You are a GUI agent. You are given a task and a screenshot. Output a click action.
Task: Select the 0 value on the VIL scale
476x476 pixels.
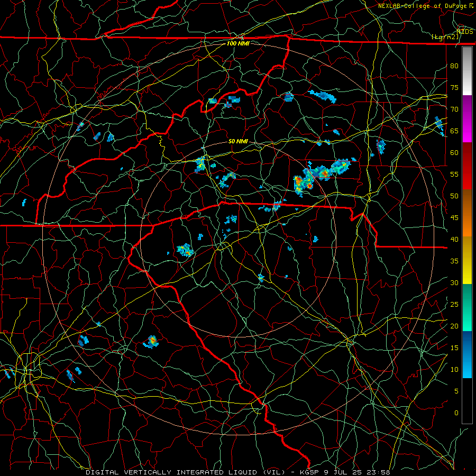pyautogui.click(x=456, y=413)
